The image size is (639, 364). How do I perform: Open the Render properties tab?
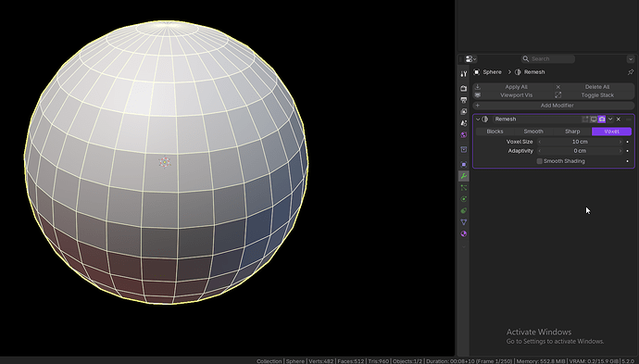pyautogui.click(x=464, y=88)
